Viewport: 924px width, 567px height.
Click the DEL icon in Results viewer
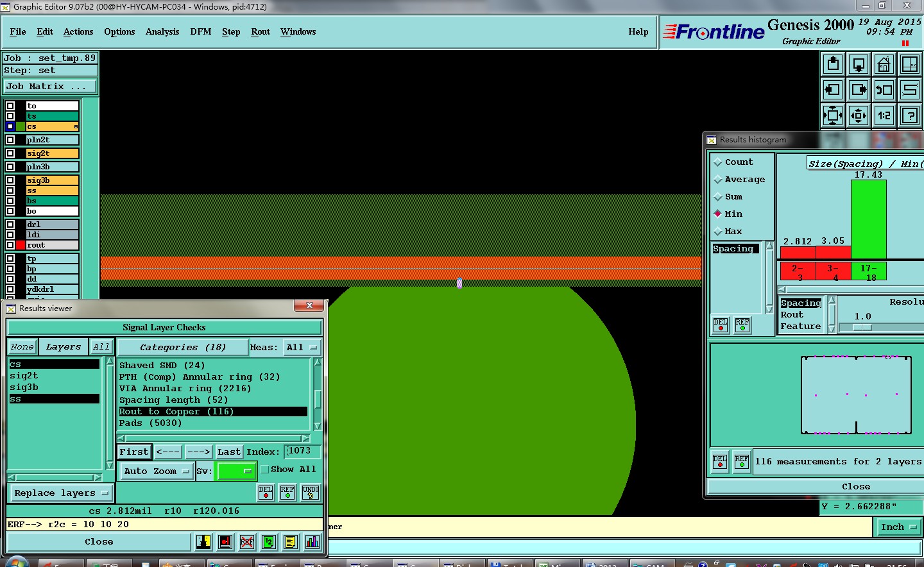pos(266,493)
